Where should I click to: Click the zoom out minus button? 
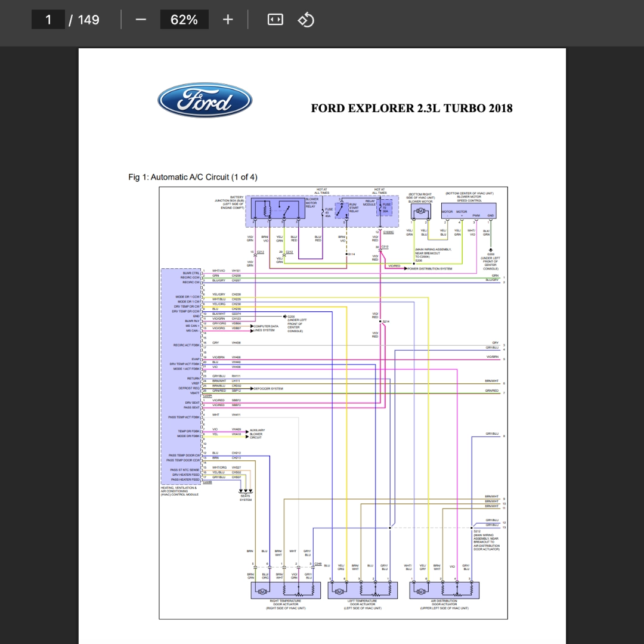tap(141, 20)
